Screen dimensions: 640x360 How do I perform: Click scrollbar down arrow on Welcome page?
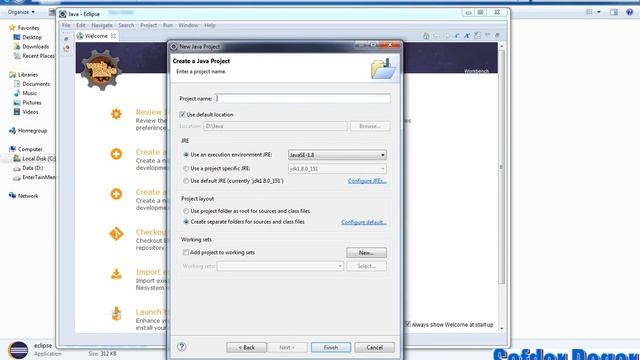click(x=502, y=329)
